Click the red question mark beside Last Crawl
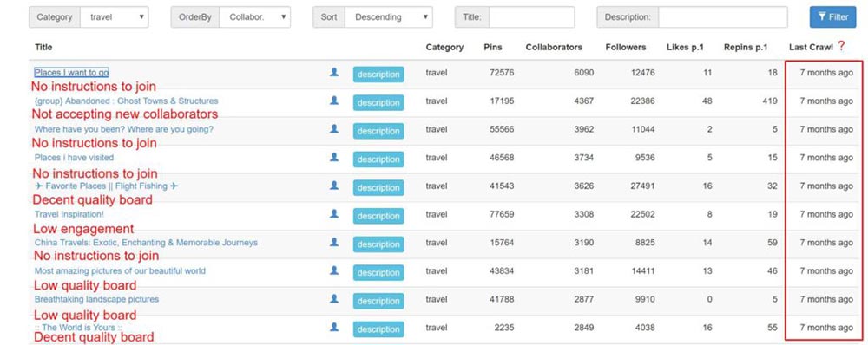 (841, 46)
